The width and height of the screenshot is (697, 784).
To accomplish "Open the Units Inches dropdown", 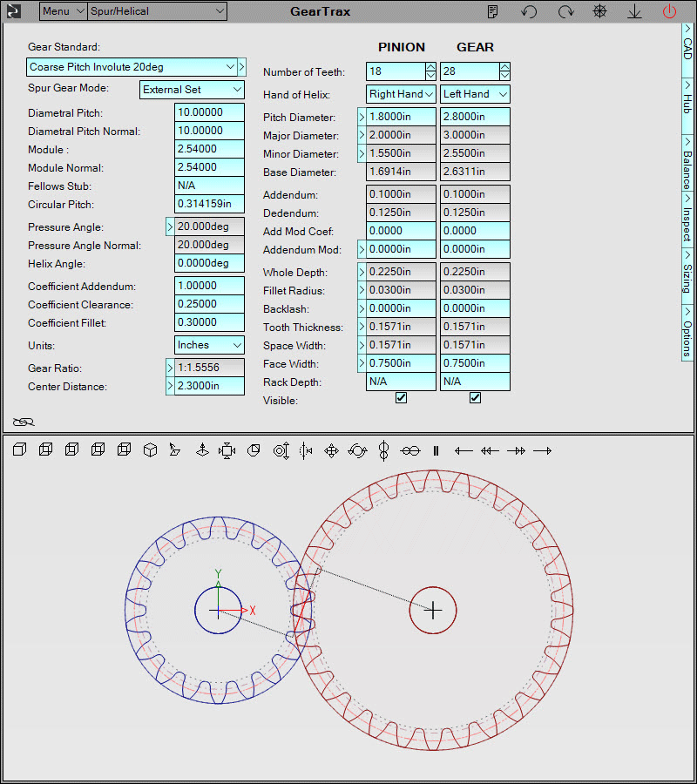I will click(x=209, y=345).
